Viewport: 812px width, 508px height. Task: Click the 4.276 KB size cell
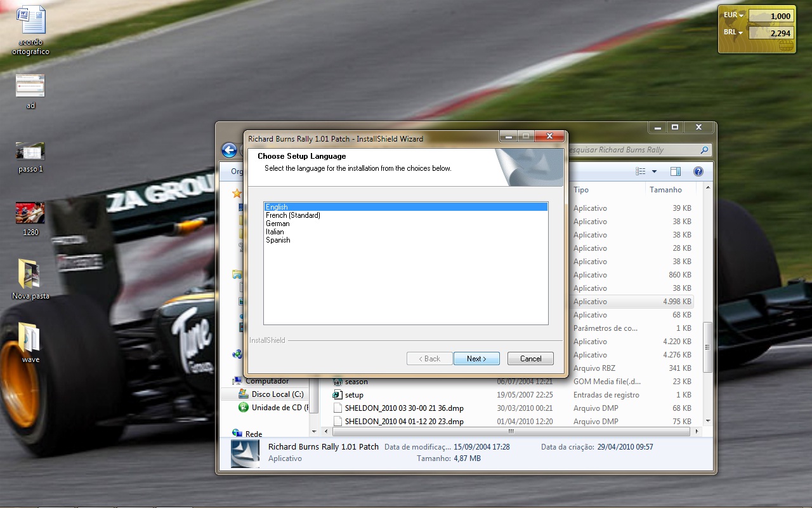pyautogui.click(x=677, y=355)
